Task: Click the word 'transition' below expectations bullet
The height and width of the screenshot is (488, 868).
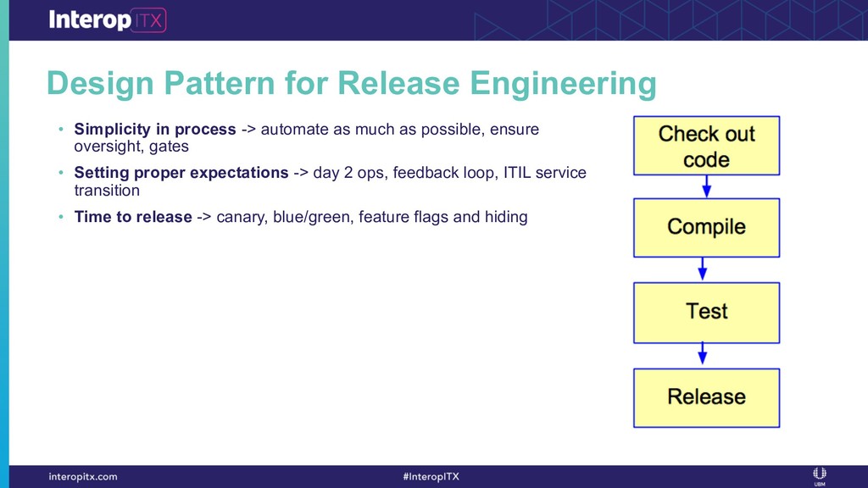Action: (x=107, y=191)
